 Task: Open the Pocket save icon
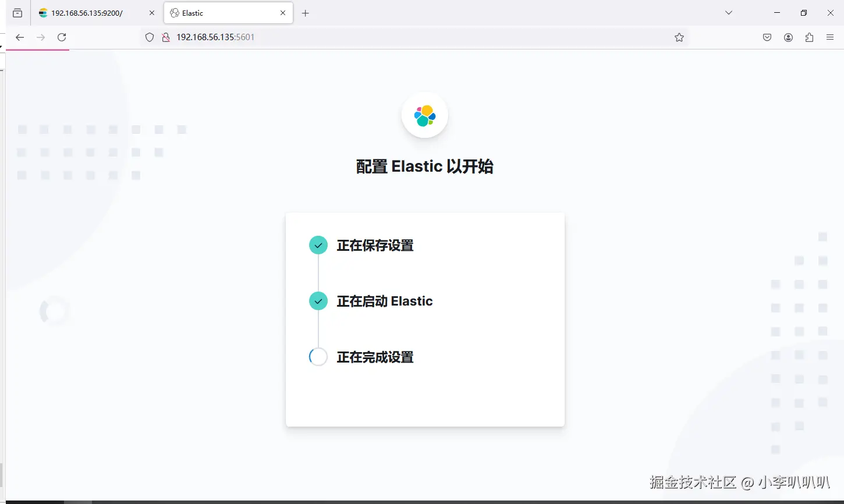click(x=767, y=37)
